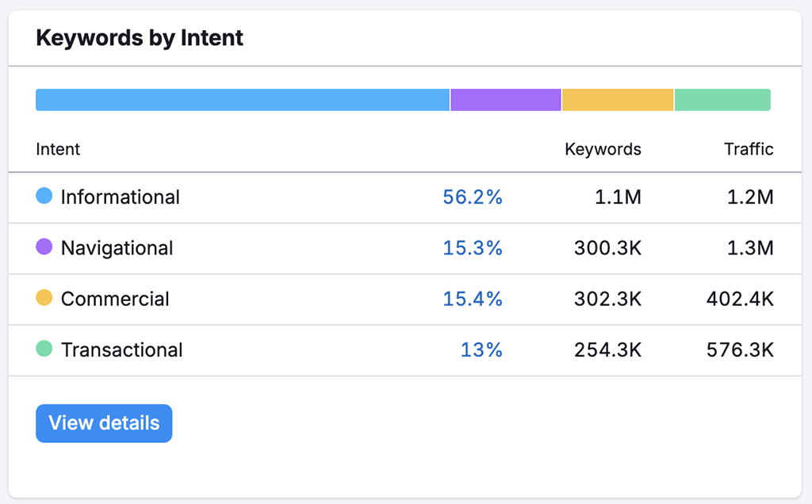Select the Informational row label
The height and width of the screenshot is (504, 812).
119,197
